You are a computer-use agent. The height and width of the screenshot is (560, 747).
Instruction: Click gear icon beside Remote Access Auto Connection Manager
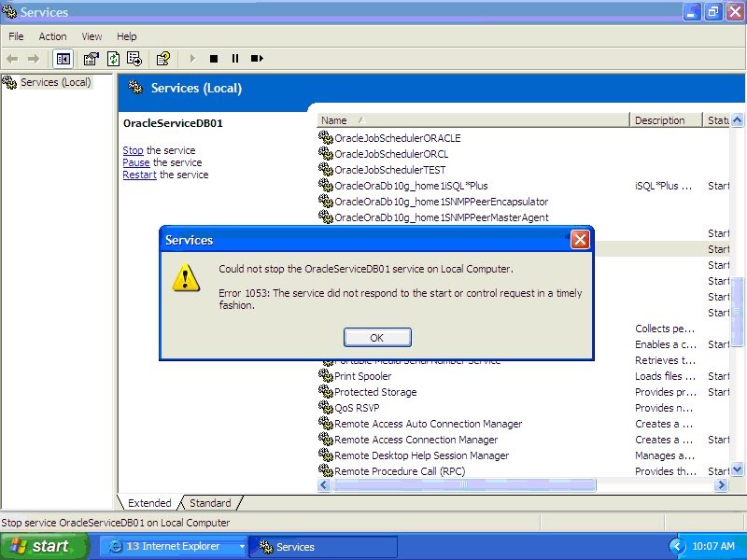click(x=325, y=424)
